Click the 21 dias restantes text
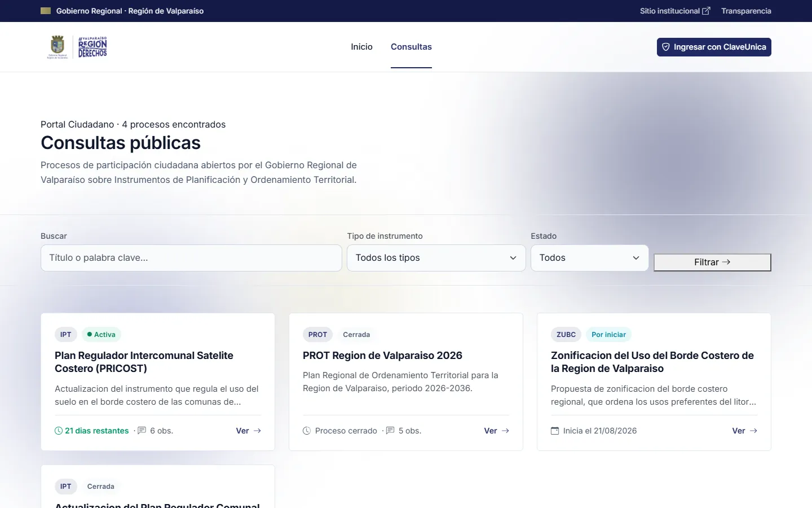The width and height of the screenshot is (812, 508). (x=97, y=431)
